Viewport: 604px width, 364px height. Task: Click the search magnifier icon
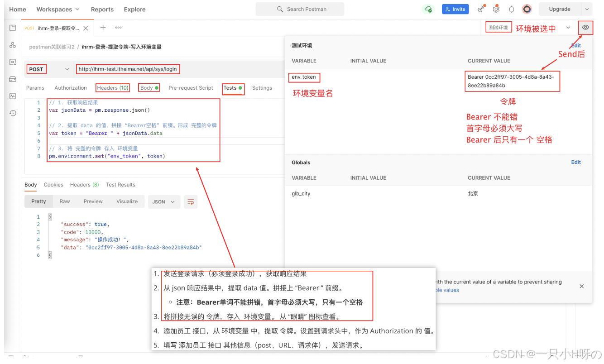click(x=280, y=9)
